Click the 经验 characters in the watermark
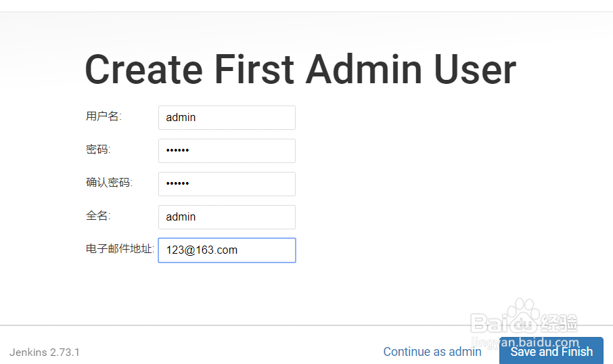613x364 pixels. (x=559, y=323)
